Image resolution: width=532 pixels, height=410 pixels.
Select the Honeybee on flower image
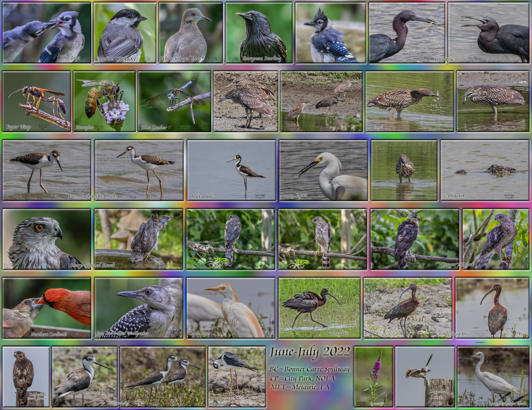[105, 101]
